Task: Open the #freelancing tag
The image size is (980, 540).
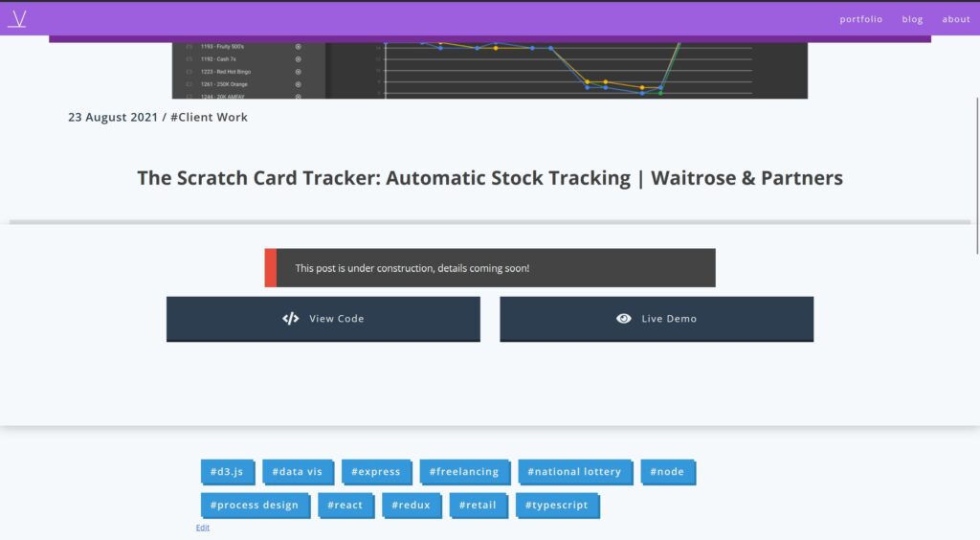Action: (x=464, y=472)
